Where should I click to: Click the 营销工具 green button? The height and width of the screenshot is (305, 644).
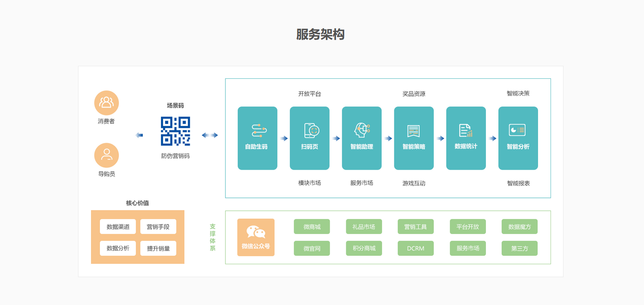pos(416,227)
